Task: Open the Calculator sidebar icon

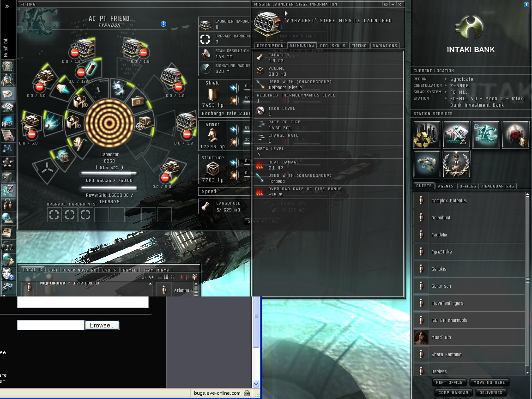Action: (7, 260)
